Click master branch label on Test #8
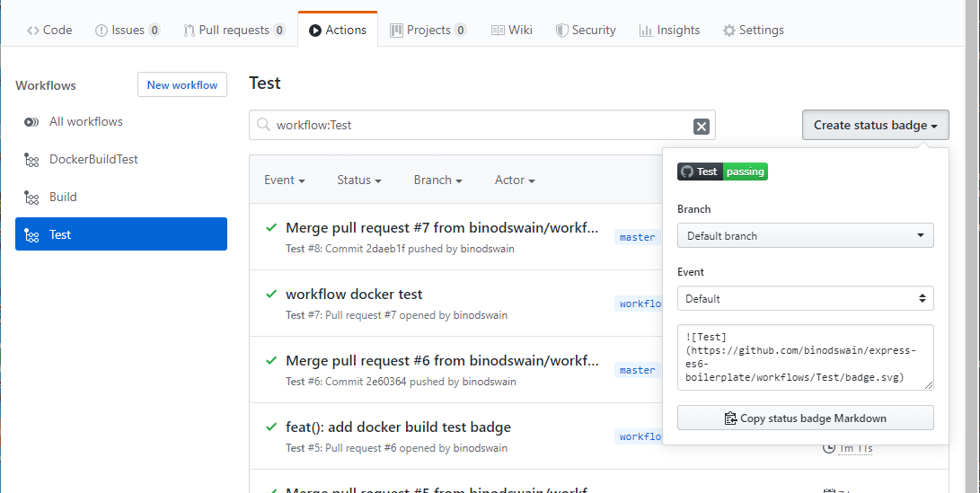Viewport: 980px width, 493px height. tap(637, 237)
